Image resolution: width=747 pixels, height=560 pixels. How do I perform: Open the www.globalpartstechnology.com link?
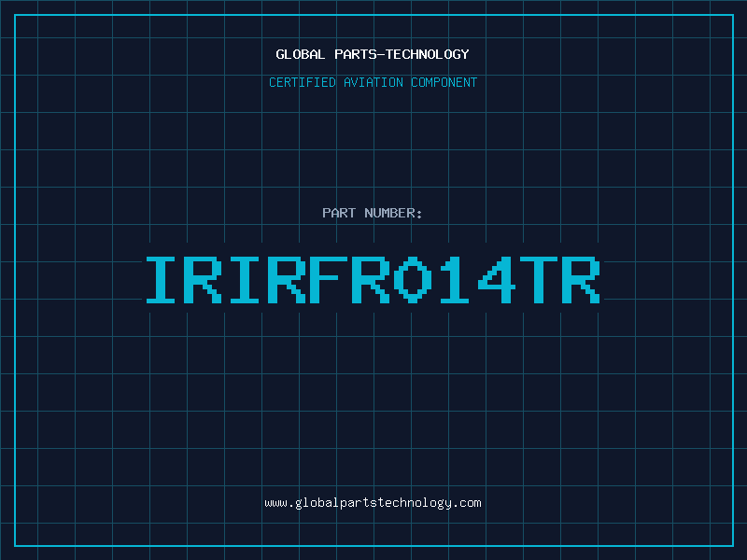coord(373,503)
